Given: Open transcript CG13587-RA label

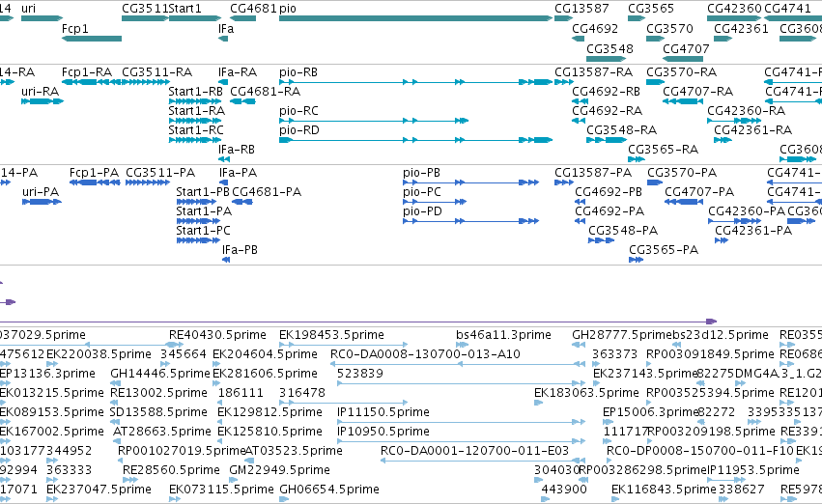Looking at the screenshot, I should [593, 72].
